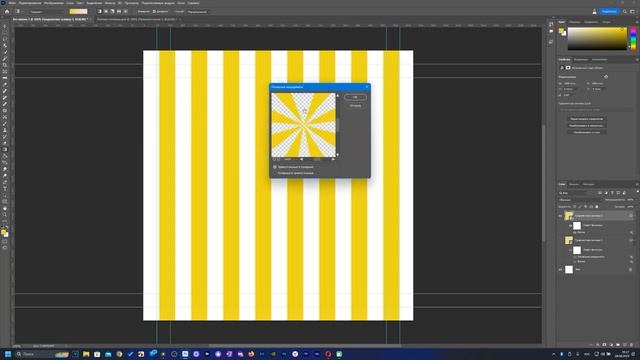This screenshot has width=640, height=360.
Task: Click the color field in Color panel
Action: point(597,39)
